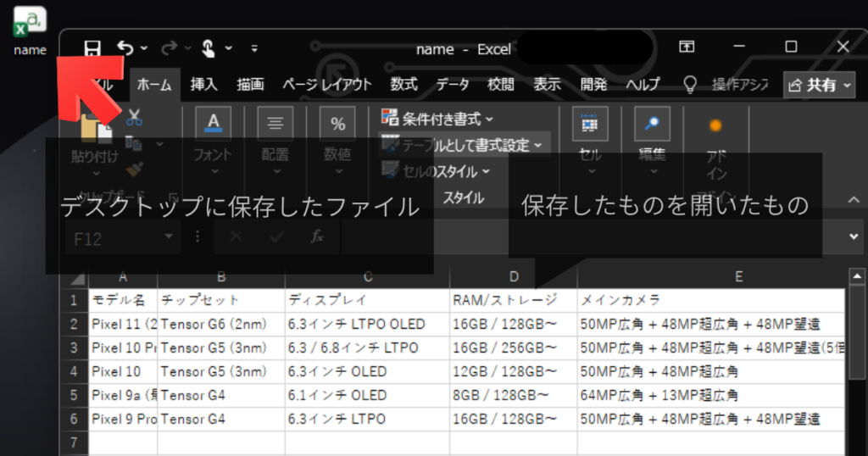Image resolution: width=868 pixels, height=456 pixels.
Task: Click cell 'メインカメラ'
Action: click(711, 301)
